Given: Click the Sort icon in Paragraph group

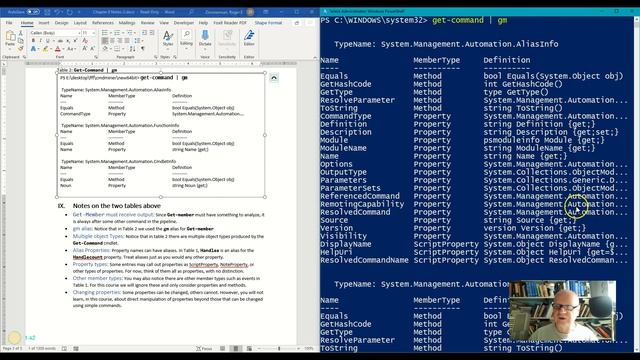Looking at the screenshot, I should 132,49.
